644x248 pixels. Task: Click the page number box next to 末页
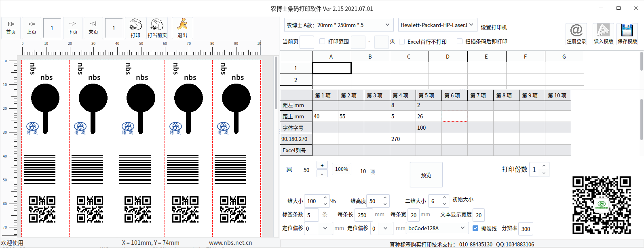click(x=114, y=28)
